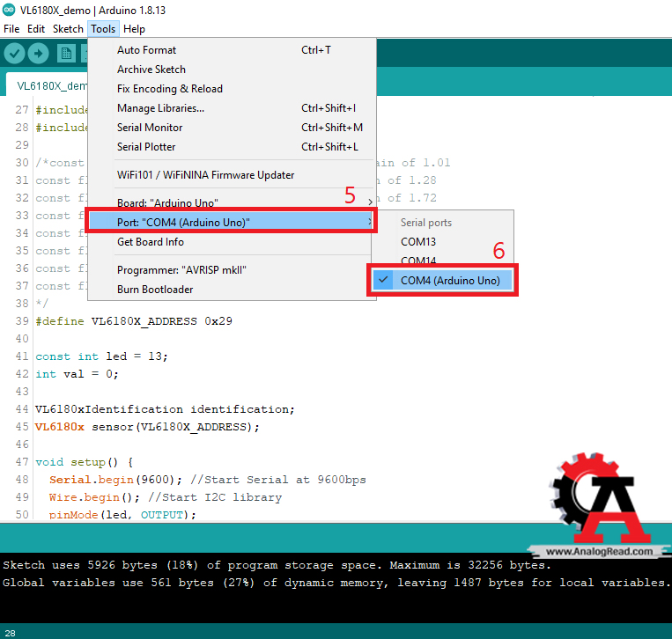The width and height of the screenshot is (672, 639).
Task: Click line 'VL6180xIdentification identification;'
Action: (x=165, y=409)
